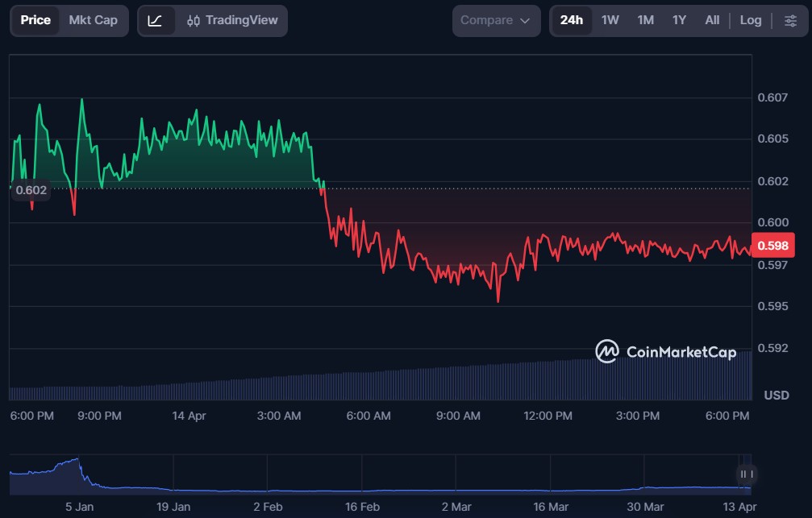Display All time price history

pos(712,20)
